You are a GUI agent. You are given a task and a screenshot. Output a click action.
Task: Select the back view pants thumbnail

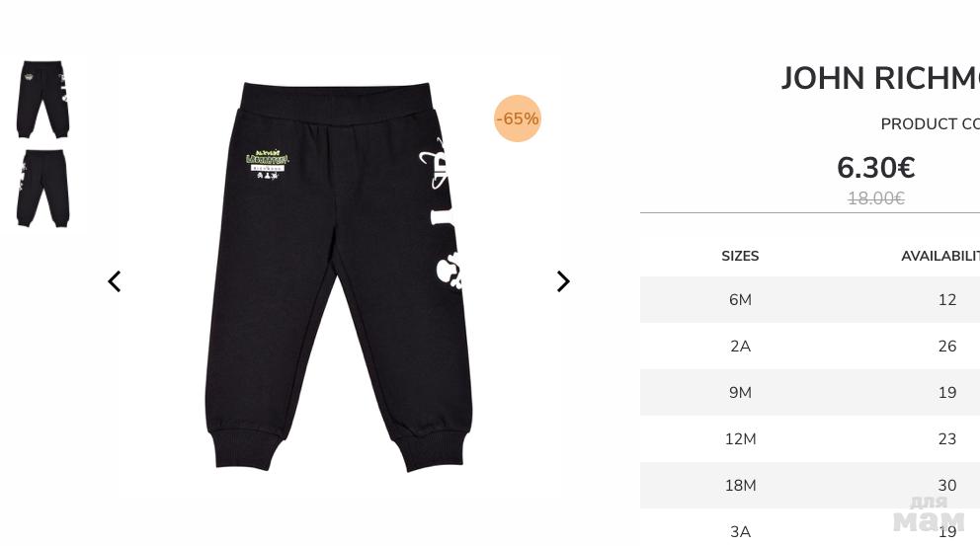click(42, 189)
